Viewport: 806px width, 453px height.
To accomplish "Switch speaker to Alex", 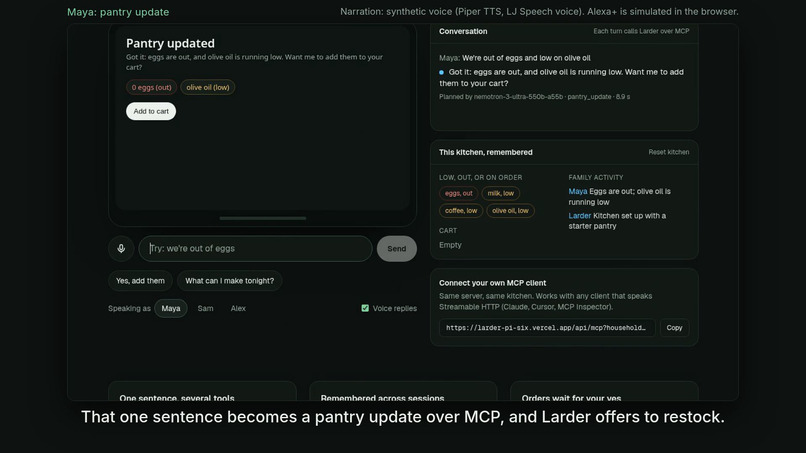I will coord(238,309).
